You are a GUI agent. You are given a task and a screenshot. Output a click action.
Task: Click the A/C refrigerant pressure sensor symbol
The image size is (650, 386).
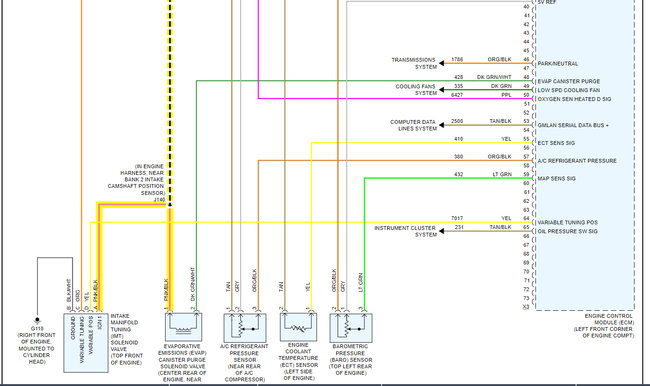coord(245,328)
